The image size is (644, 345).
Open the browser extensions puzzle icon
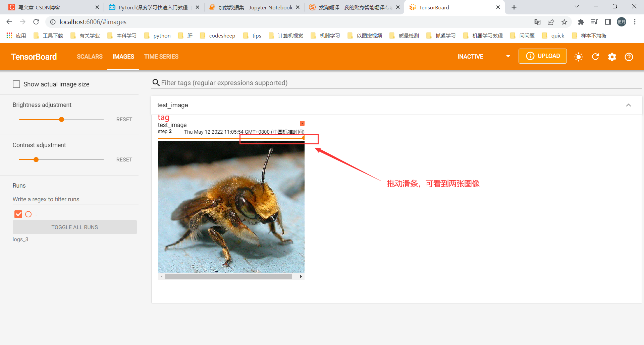click(581, 22)
